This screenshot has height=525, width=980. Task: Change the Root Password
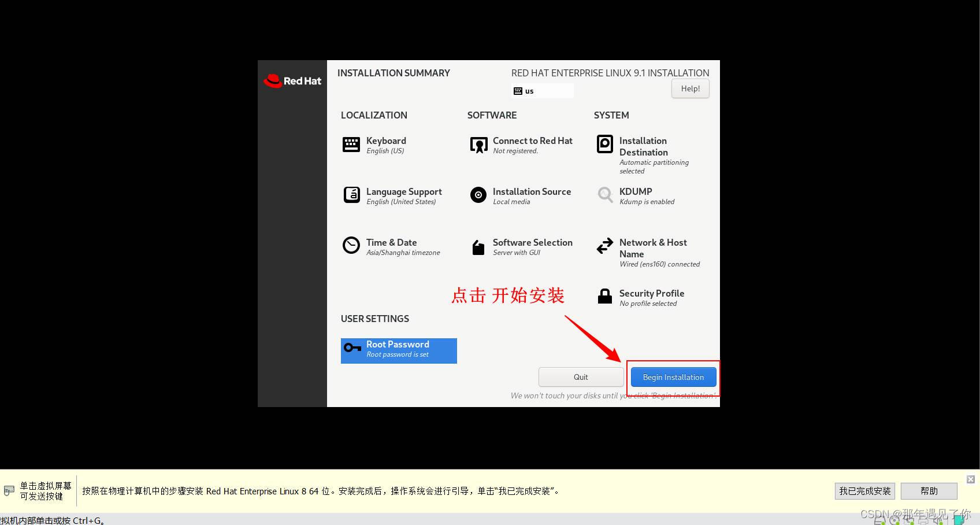[x=398, y=350]
